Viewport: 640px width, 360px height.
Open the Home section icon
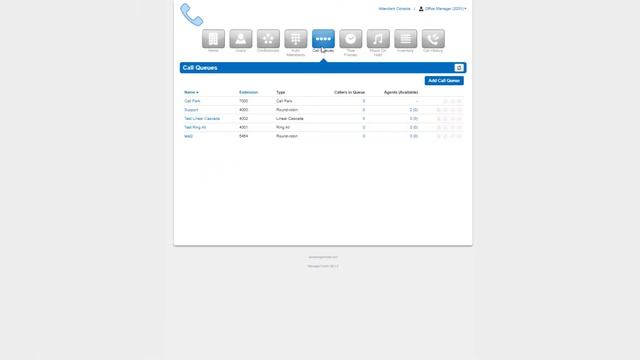click(213, 39)
